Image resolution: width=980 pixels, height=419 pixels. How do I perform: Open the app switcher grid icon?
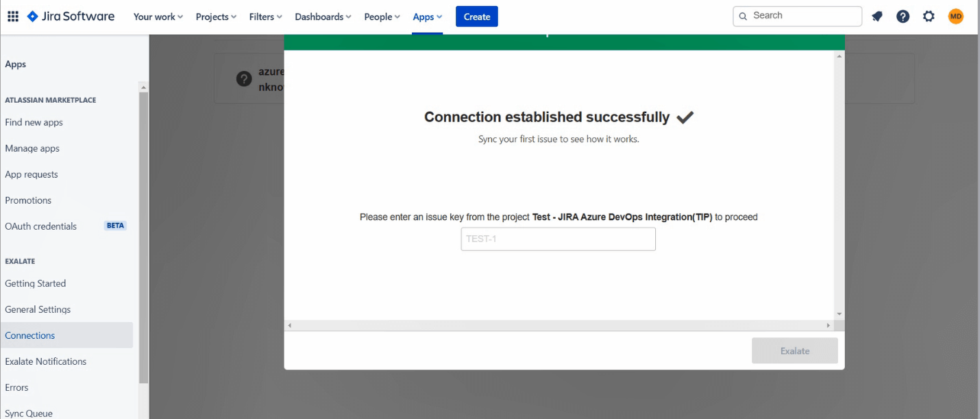(12, 16)
